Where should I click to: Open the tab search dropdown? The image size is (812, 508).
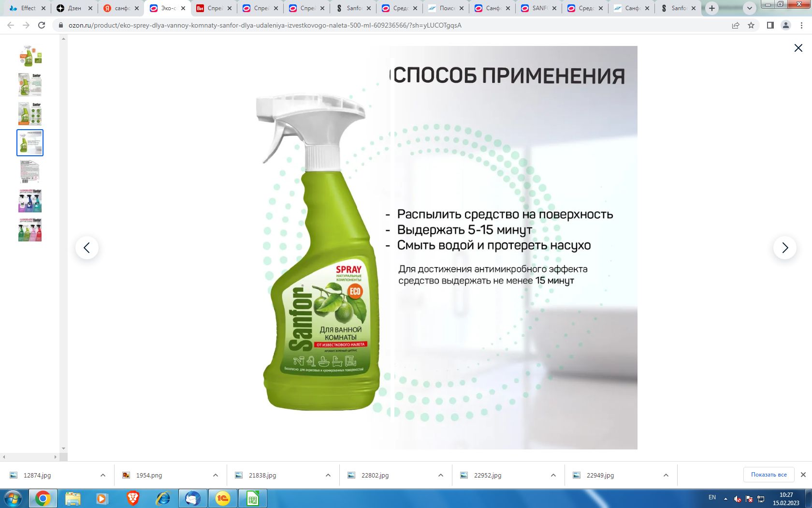[750, 8]
